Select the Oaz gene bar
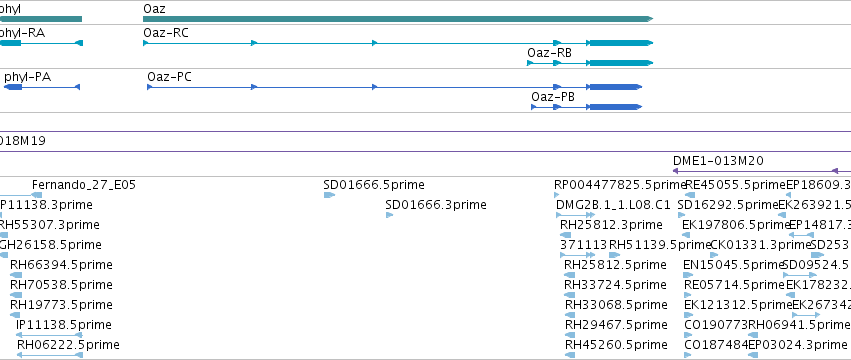This screenshot has height=360, width=851. [x=397, y=19]
